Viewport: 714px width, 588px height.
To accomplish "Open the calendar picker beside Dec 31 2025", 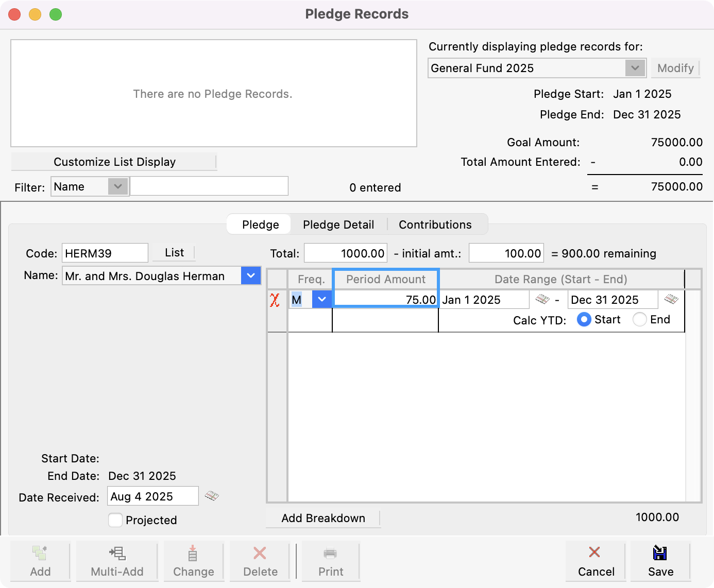I will point(672,299).
